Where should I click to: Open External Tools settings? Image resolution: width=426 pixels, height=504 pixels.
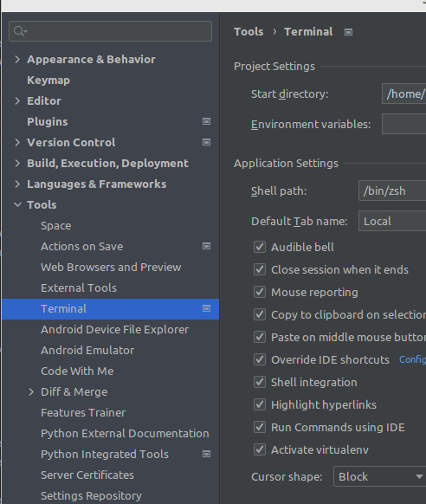click(x=79, y=288)
